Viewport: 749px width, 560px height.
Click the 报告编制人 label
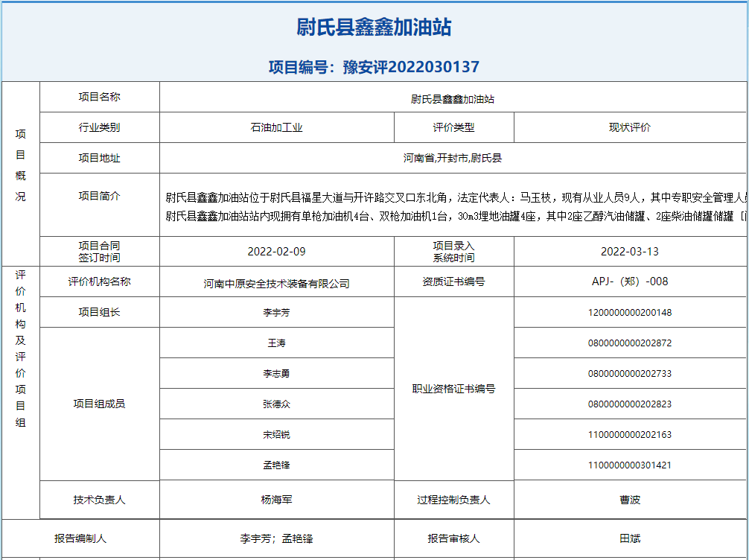(x=80, y=539)
